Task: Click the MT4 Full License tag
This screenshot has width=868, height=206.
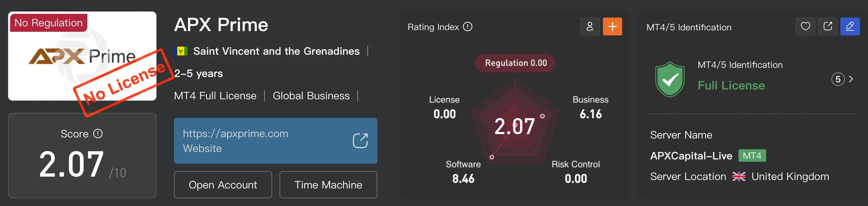Action: (215, 96)
